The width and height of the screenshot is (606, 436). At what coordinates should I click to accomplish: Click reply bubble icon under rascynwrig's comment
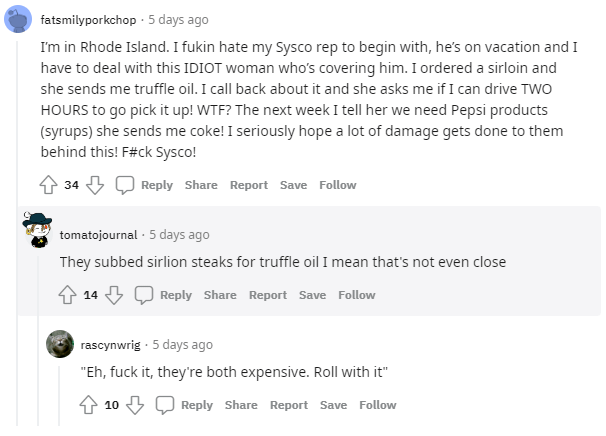165,405
